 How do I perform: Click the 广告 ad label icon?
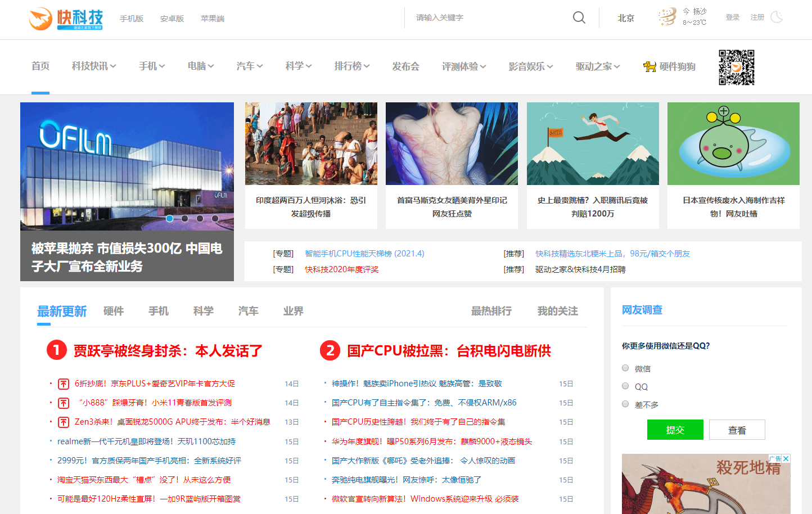point(775,459)
